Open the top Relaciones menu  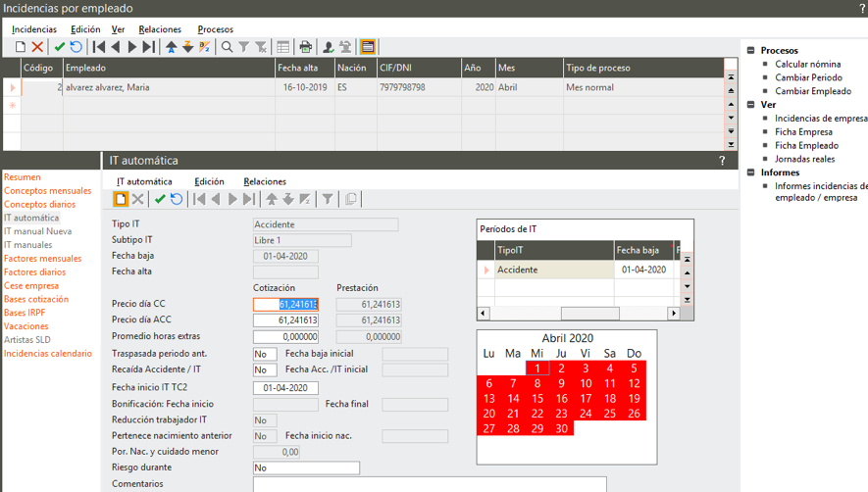[x=160, y=29]
